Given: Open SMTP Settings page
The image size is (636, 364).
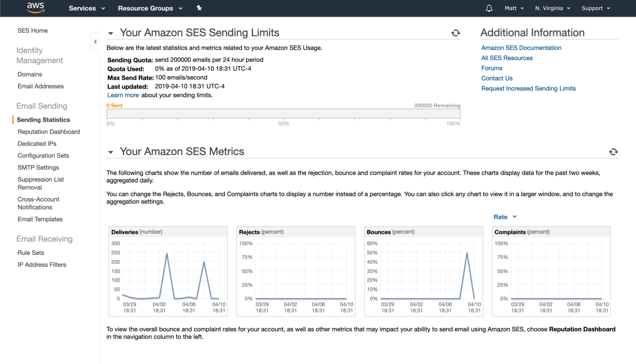Looking at the screenshot, I should pos(38,168).
